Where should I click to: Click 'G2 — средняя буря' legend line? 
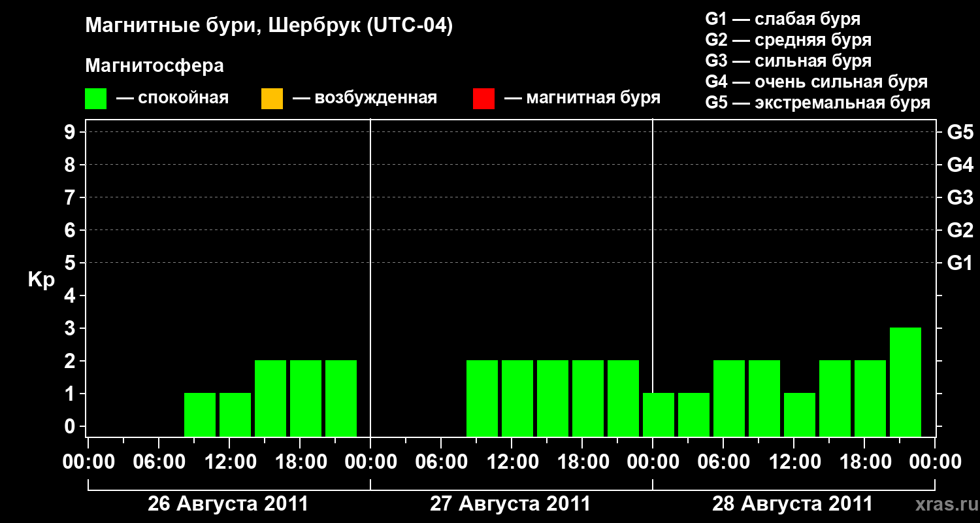tap(788, 40)
